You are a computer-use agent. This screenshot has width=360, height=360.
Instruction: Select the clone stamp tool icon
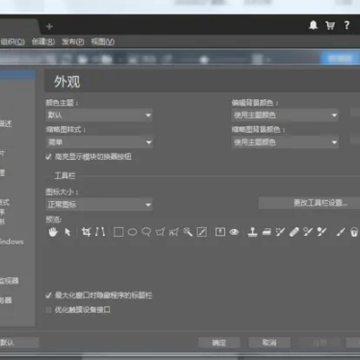(252, 232)
